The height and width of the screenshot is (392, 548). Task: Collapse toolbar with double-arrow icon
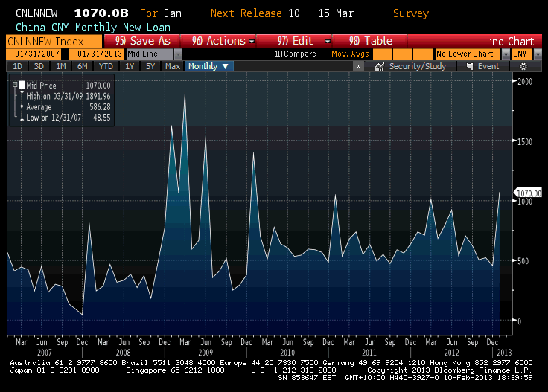pos(358,66)
